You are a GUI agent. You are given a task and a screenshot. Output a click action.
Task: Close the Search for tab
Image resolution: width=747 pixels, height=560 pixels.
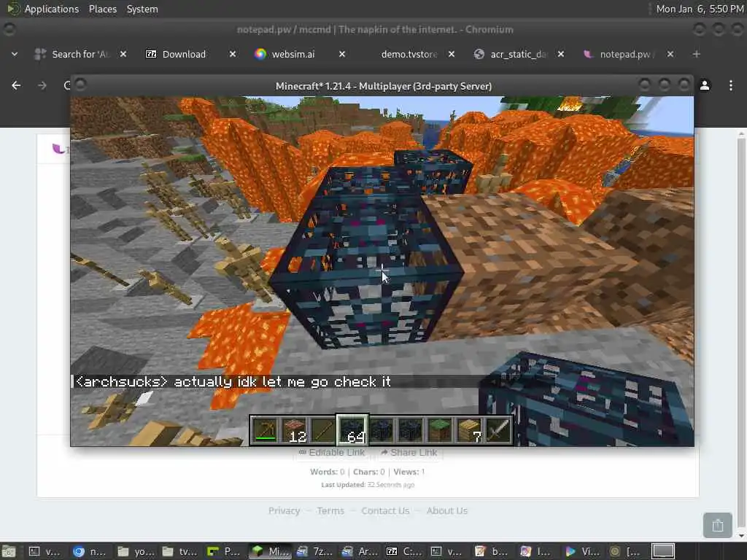123,54
